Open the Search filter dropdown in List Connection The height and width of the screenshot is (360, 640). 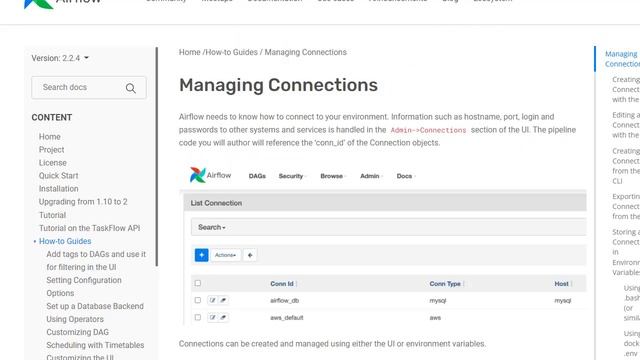point(211,227)
